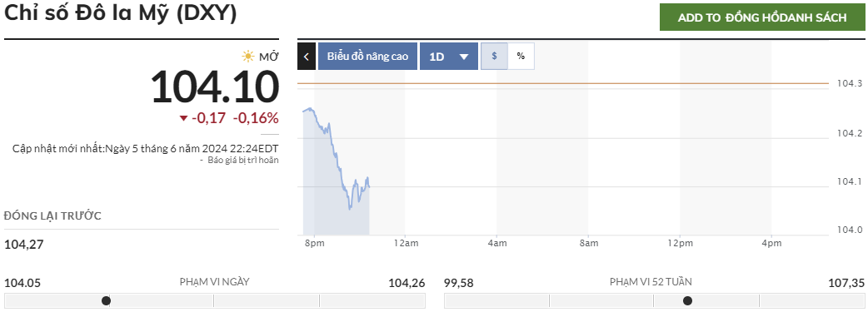868x312 pixels.
Task: Open the 1D timeframe dropdown
Action: pyautogui.click(x=448, y=57)
